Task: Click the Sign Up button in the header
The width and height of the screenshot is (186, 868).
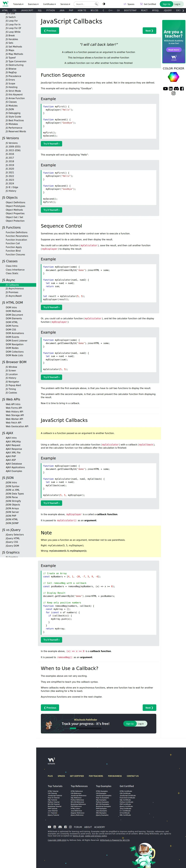Action: coord(166,4)
